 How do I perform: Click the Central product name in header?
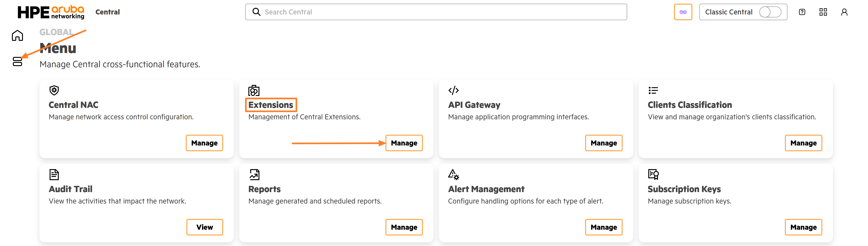coord(107,12)
